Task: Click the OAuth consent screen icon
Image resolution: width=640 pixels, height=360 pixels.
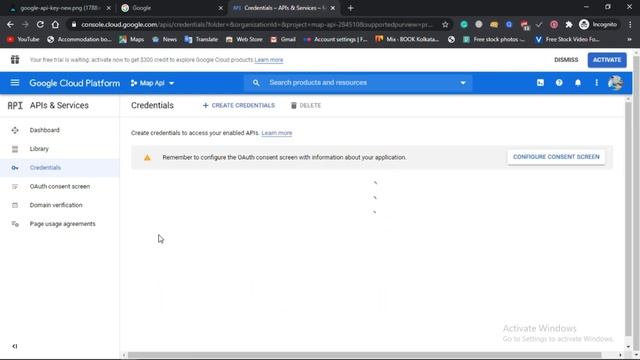Action: tap(15, 187)
